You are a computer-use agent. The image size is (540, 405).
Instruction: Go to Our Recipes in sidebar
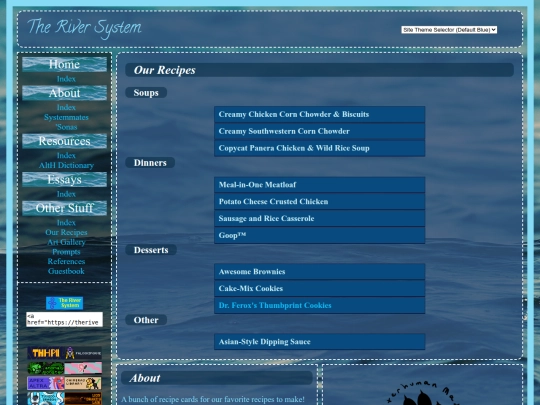coord(66,232)
